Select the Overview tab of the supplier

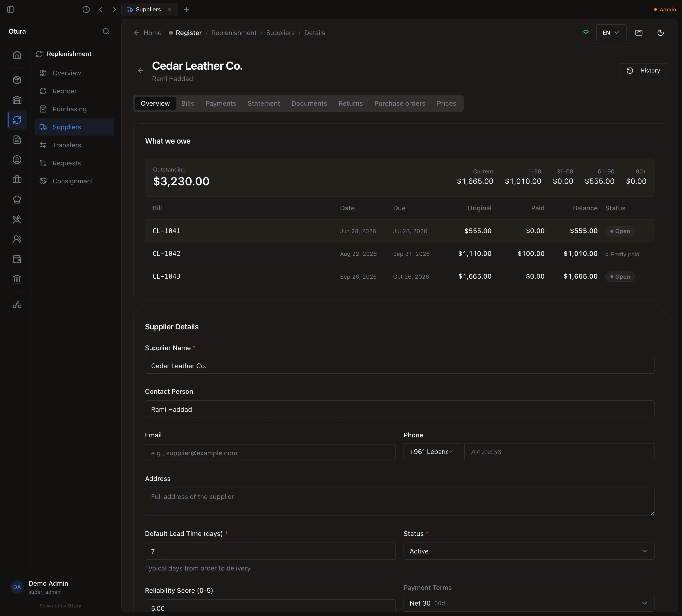point(155,103)
